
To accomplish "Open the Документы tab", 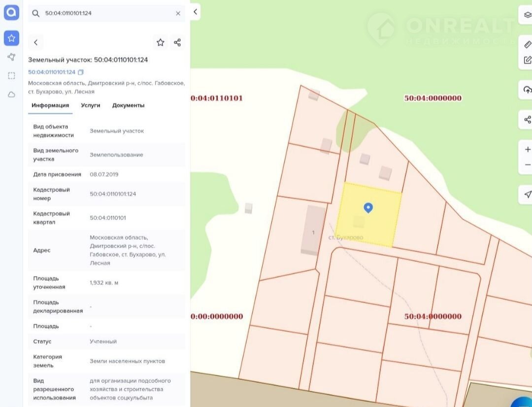I will click(128, 105).
